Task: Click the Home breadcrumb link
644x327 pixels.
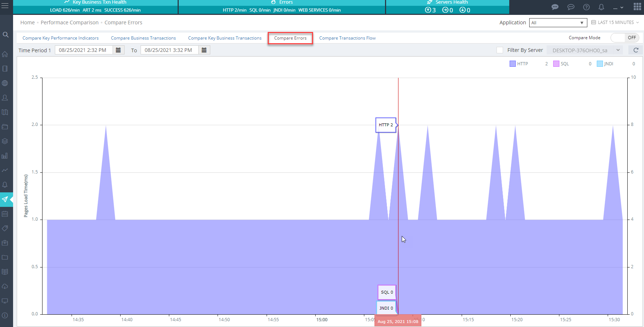Action: [28, 23]
